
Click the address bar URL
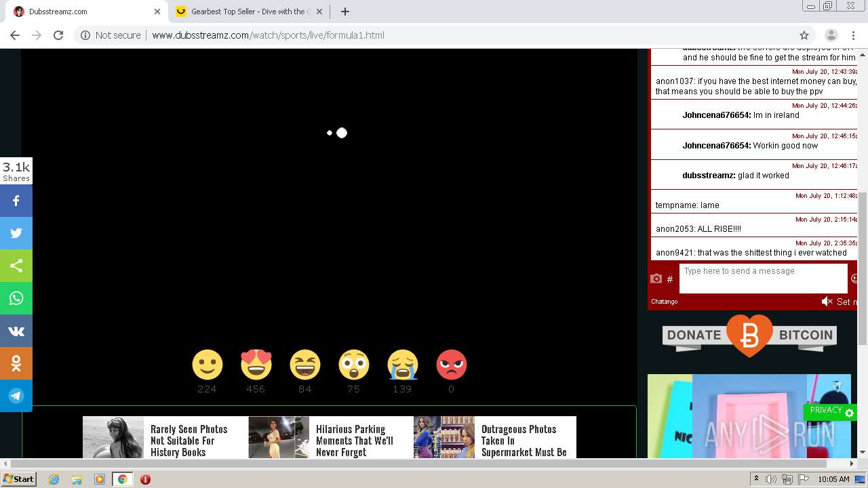point(268,35)
